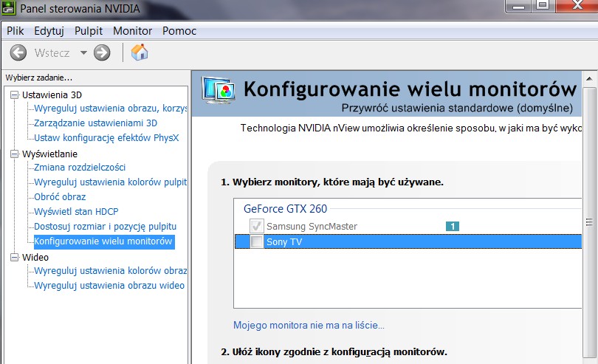Open the Monitor menu

tap(132, 31)
